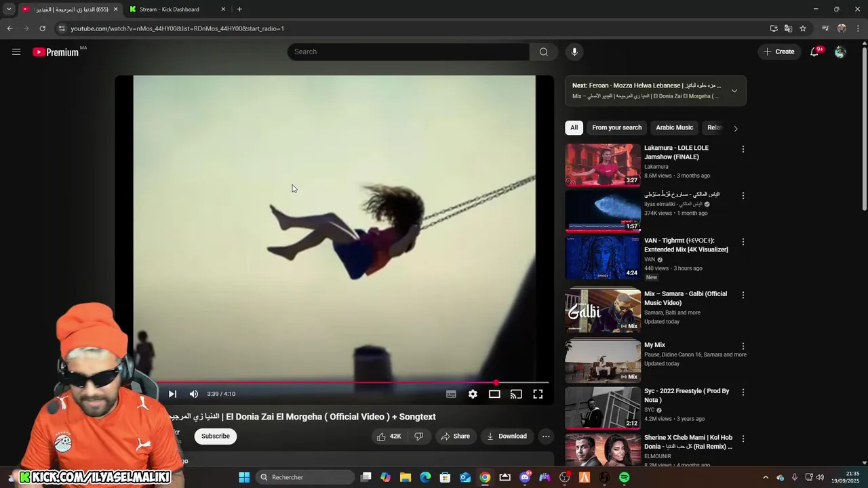This screenshot has width=868, height=488.
Task: Cast video with Play on TV
Action: 516,394
